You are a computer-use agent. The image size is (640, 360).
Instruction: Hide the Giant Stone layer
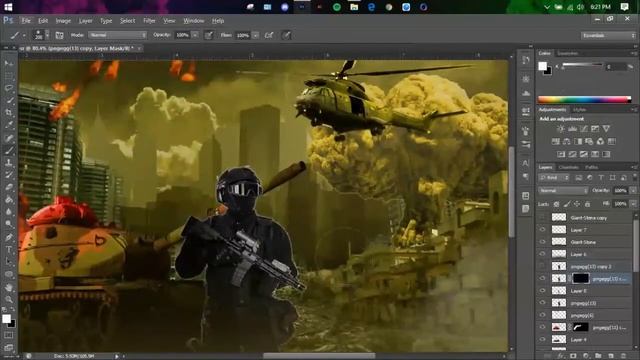click(x=542, y=242)
